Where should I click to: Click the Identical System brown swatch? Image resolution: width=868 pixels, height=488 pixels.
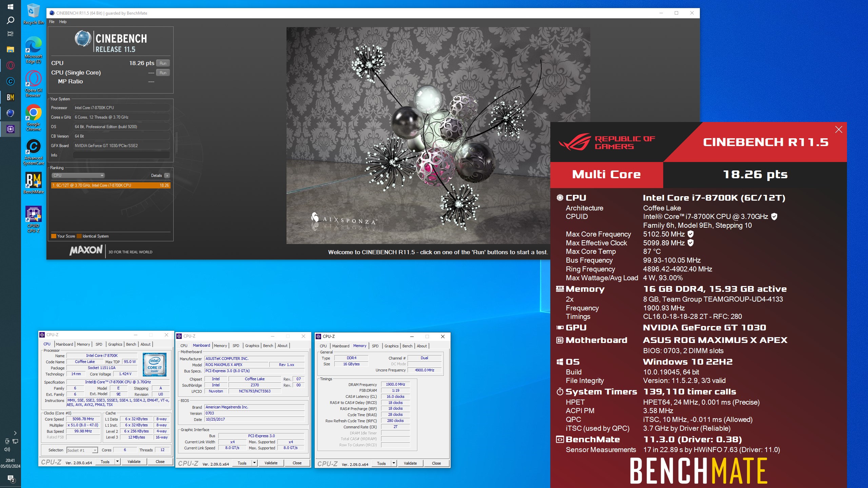pyautogui.click(x=79, y=236)
